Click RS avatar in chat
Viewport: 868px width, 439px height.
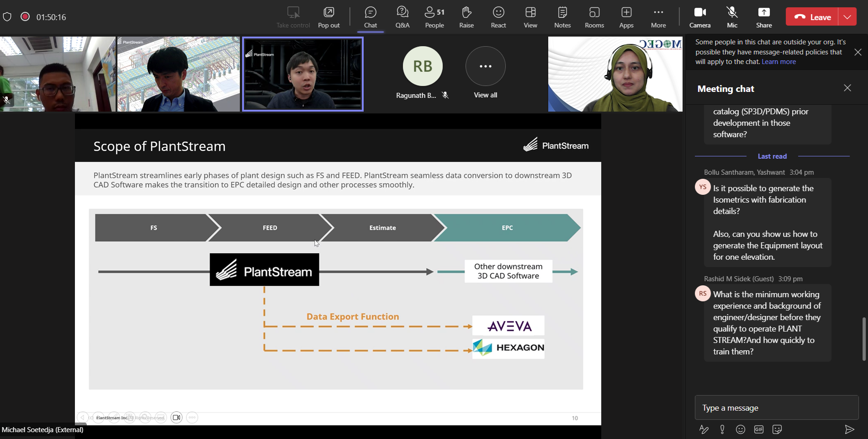pos(703,293)
